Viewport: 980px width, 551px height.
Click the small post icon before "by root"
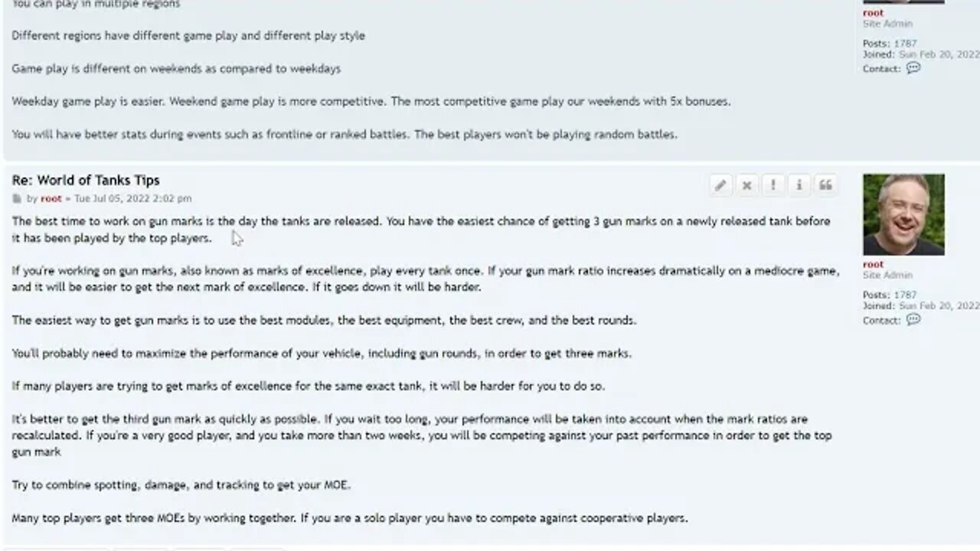pyautogui.click(x=17, y=199)
